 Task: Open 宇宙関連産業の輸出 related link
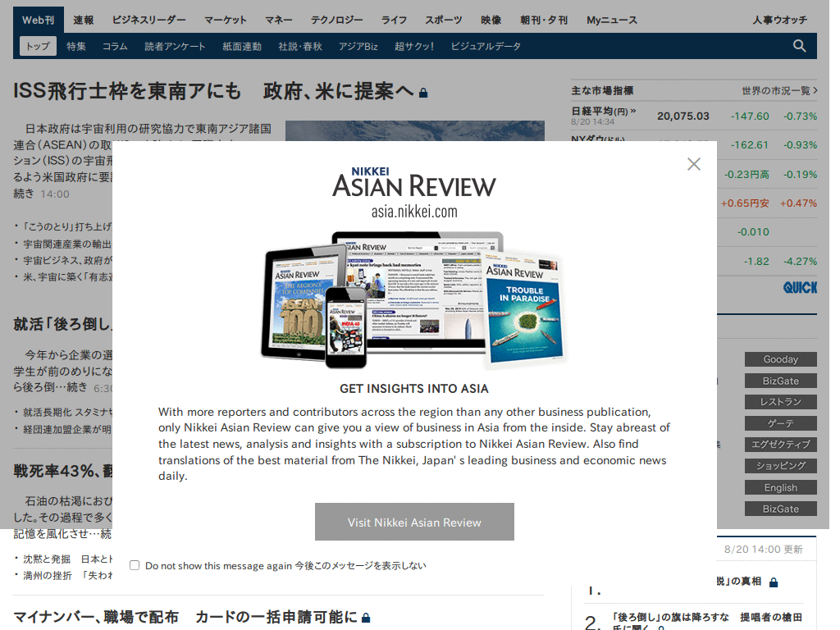tap(67, 244)
